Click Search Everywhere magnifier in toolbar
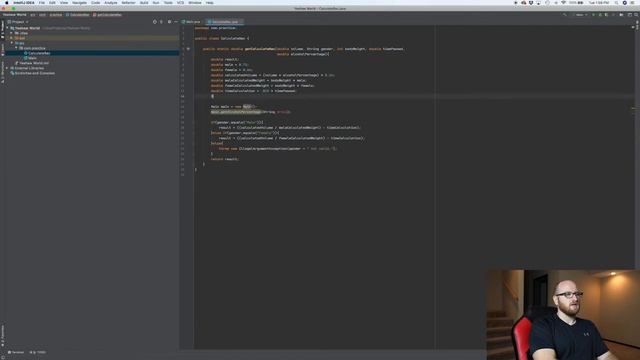This screenshot has width=640, height=360. coord(636,15)
